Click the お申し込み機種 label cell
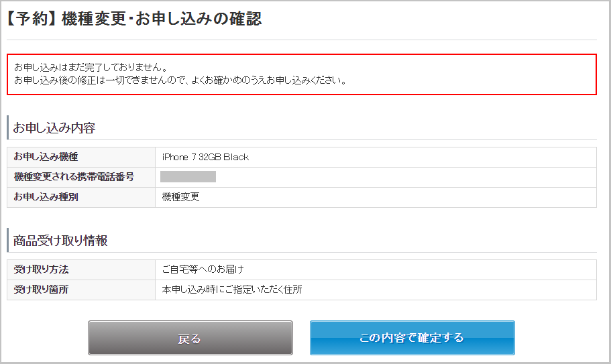Image resolution: width=611 pixels, height=364 pixels. tap(81, 157)
